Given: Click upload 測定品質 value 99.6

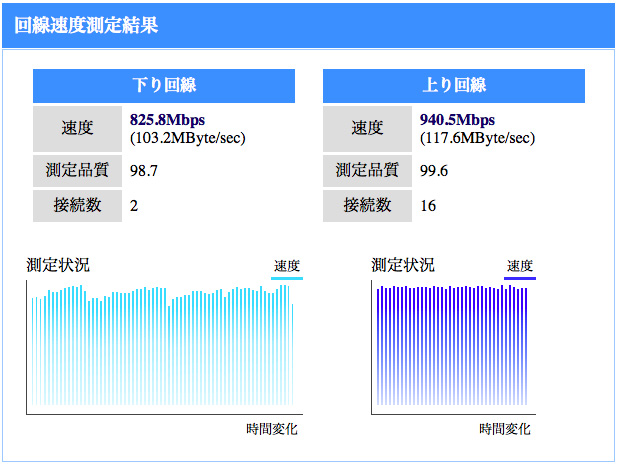Looking at the screenshot, I should click(x=434, y=171).
